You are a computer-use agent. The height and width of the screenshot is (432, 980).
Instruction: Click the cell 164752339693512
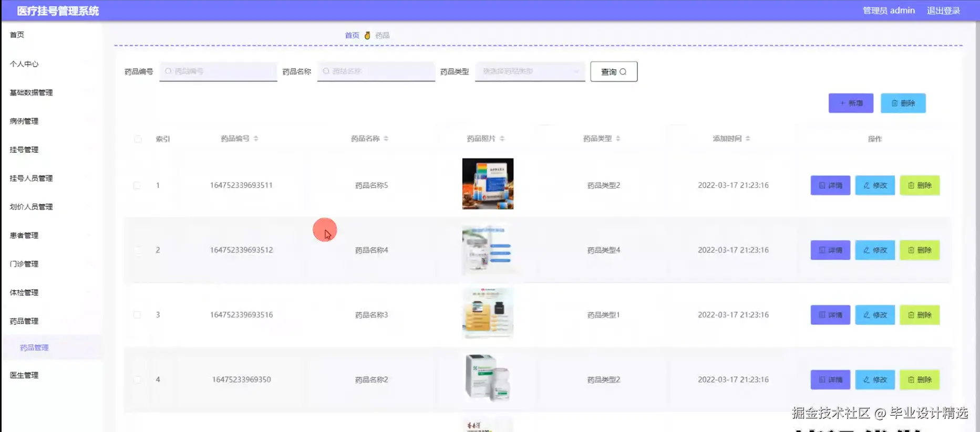[x=241, y=250]
